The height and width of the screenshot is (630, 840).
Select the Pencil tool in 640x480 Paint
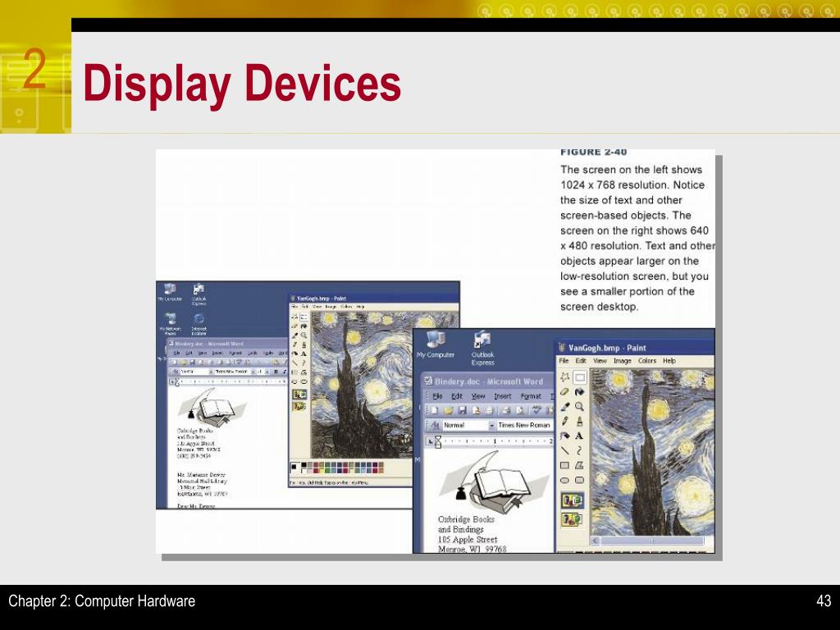coord(564,421)
